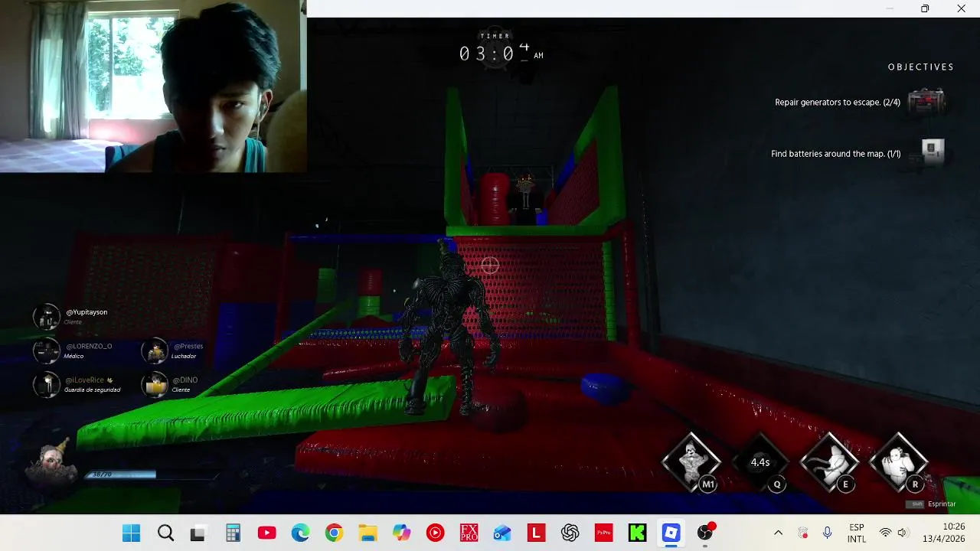Open Outlook from the taskbar
This screenshot has height=551, width=980.
(x=502, y=533)
